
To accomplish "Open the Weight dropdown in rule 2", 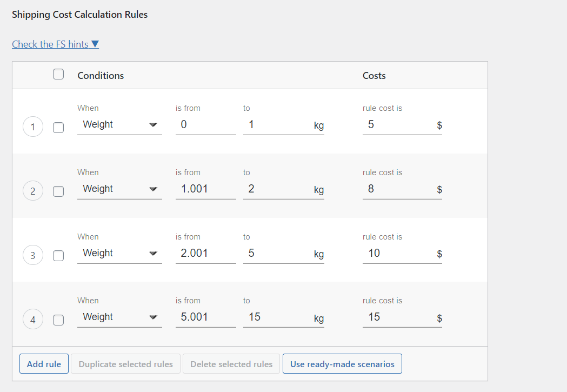I will coord(119,189).
